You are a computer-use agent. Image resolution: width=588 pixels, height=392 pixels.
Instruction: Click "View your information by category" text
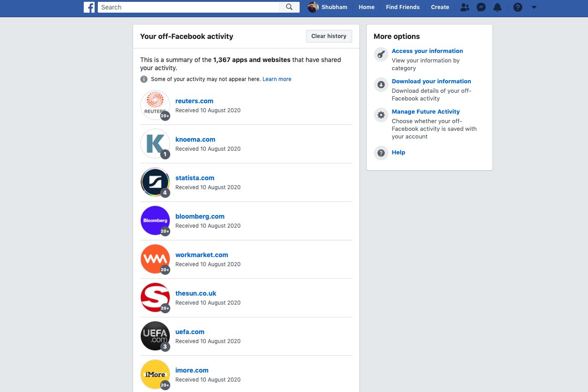pyautogui.click(x=425, y=64)
